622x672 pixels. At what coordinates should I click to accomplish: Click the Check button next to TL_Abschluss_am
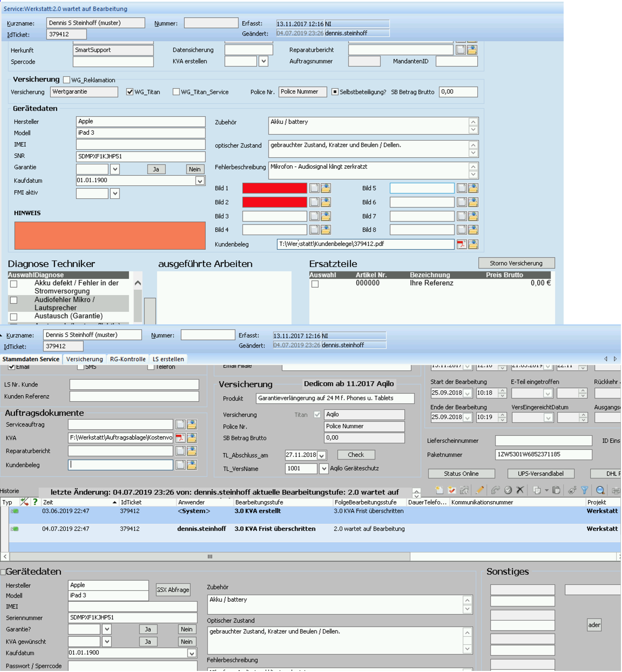pyautogui.click(x=356, y=455)
